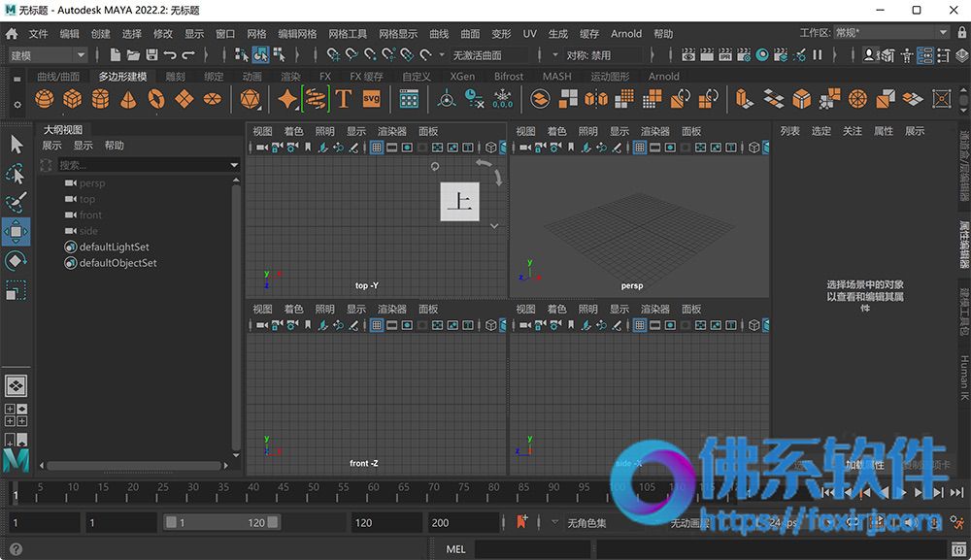Open the Content Browser shelf icon

(x=409, y=98)
